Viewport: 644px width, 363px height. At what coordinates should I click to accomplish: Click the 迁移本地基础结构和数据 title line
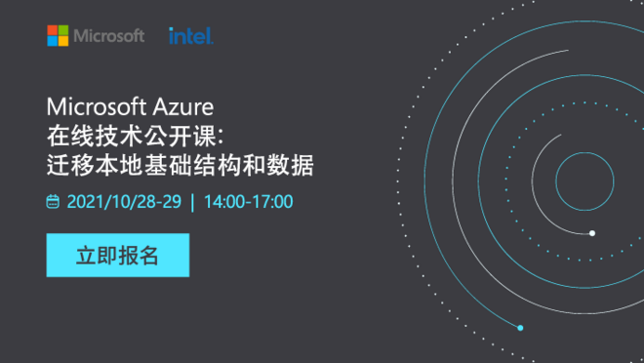click(x=180, y=165)
